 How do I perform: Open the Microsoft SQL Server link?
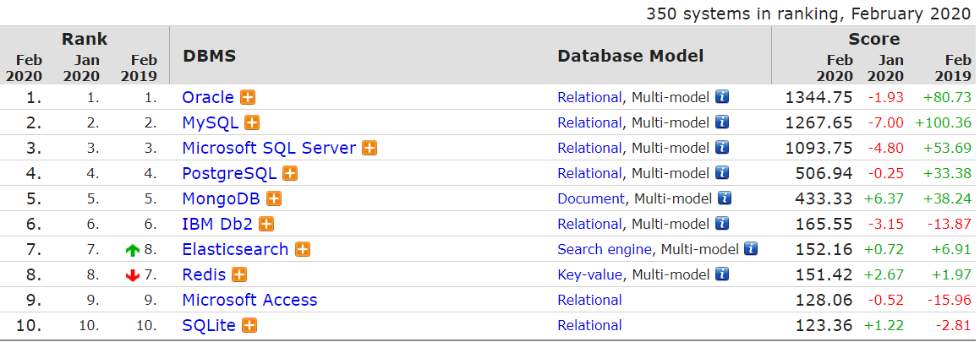269,148
